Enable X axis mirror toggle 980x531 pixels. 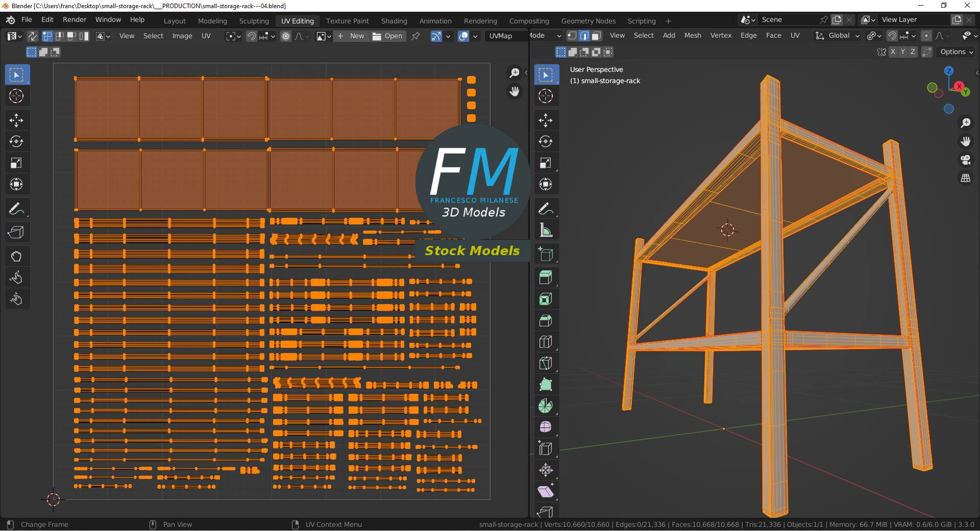pos(892,52)
